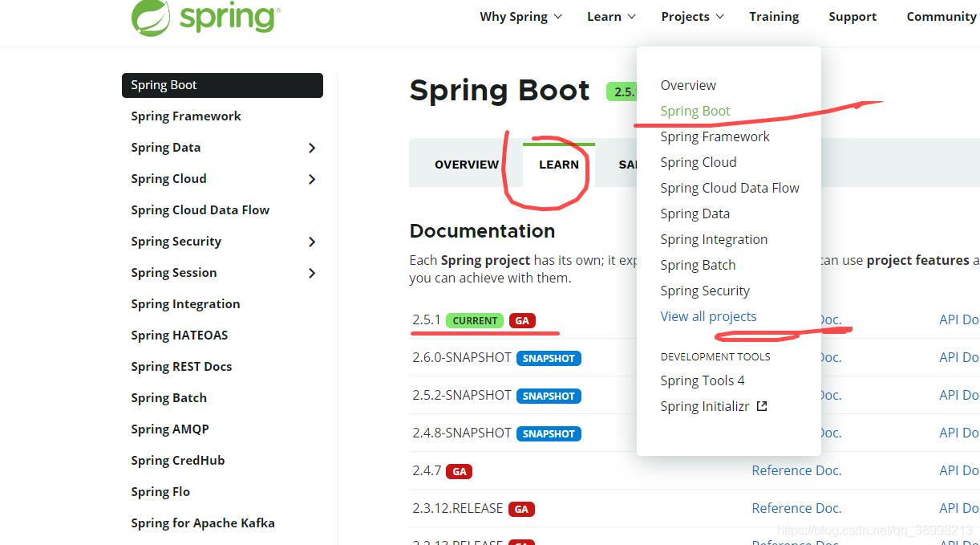Open Spring Tools 4 from dropdown

tap(703, 380)
